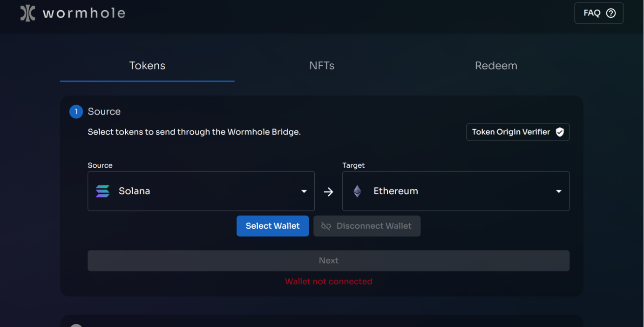This screenshot has height=327, width=644.
Task: Click the Solana chain logo
Action: (102, 191)
